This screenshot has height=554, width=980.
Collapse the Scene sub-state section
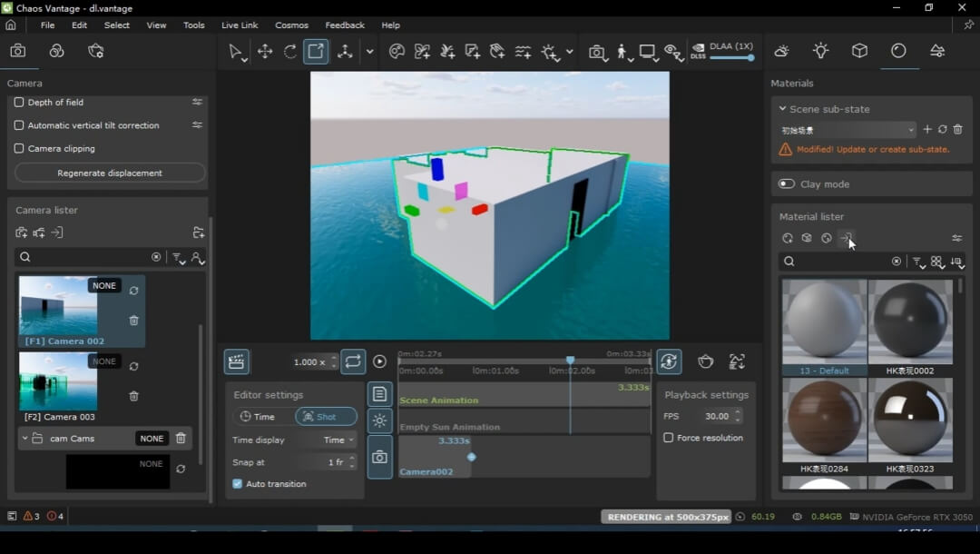782,108
